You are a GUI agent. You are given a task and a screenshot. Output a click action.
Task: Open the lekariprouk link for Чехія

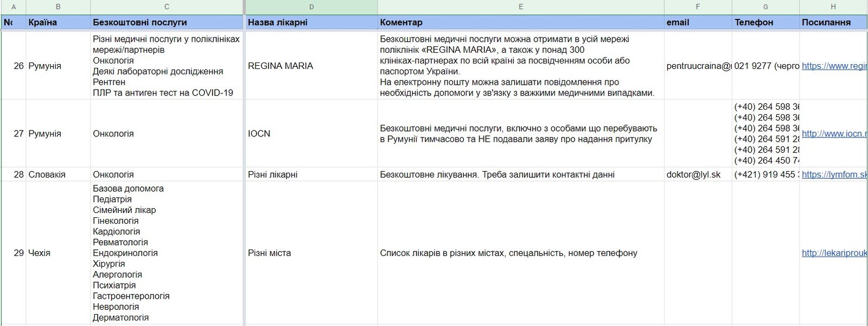pos(834,253)
